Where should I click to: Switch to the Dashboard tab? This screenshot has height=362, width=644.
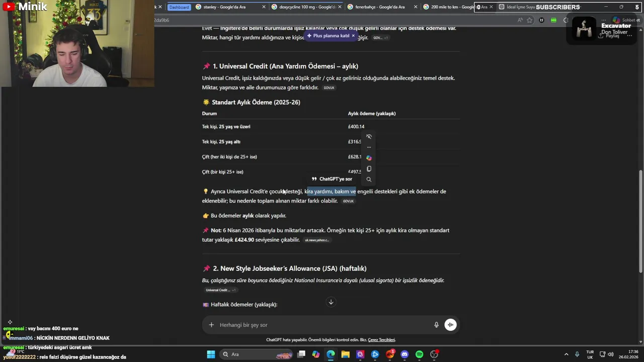[x=179, y=7]
